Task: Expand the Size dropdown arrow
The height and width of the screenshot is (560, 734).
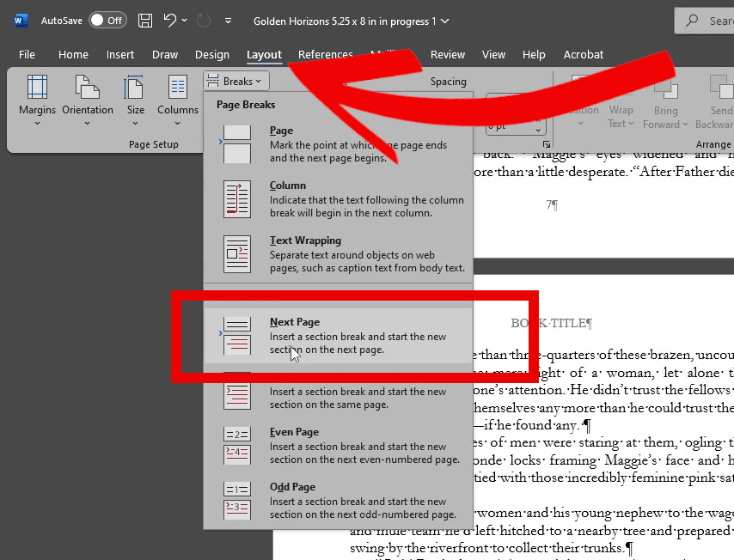Action: pos(135,124)
